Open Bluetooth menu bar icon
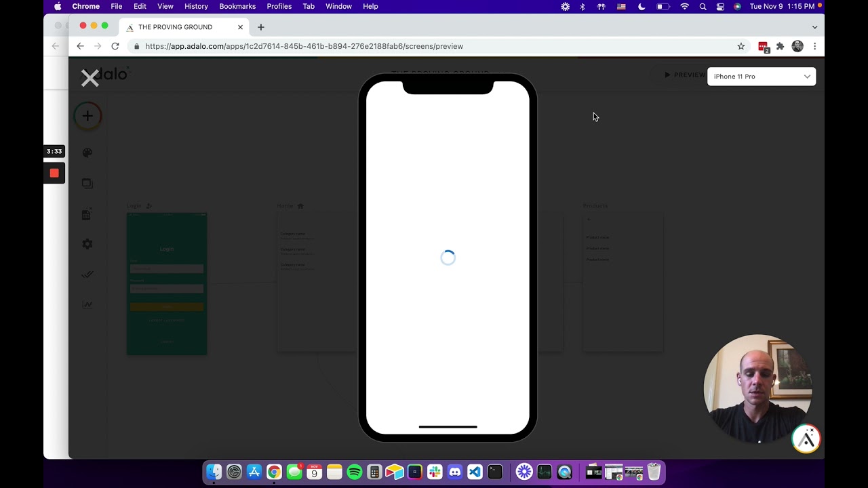868x488 pixels. [582, 6]
